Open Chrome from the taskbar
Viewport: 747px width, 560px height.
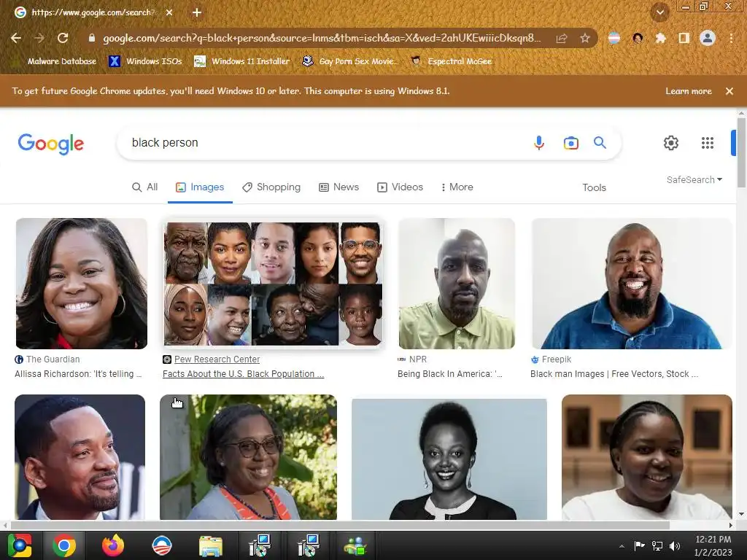point(64,545)
